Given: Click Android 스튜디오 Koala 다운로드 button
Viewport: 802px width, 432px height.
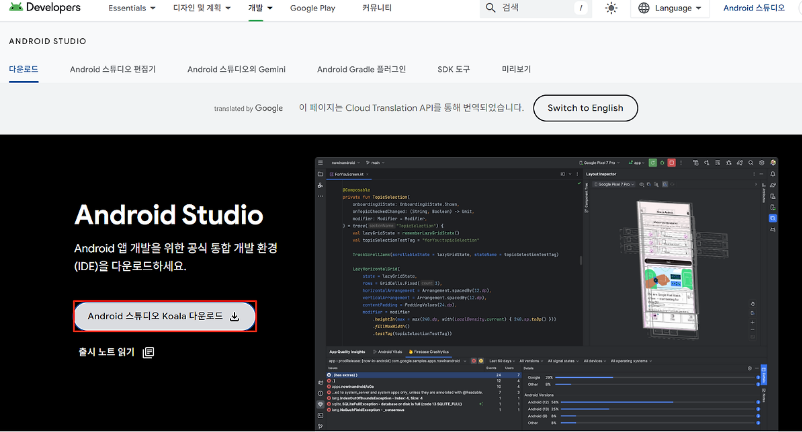Looking at the screenshot, I should (x=165, y=316).
